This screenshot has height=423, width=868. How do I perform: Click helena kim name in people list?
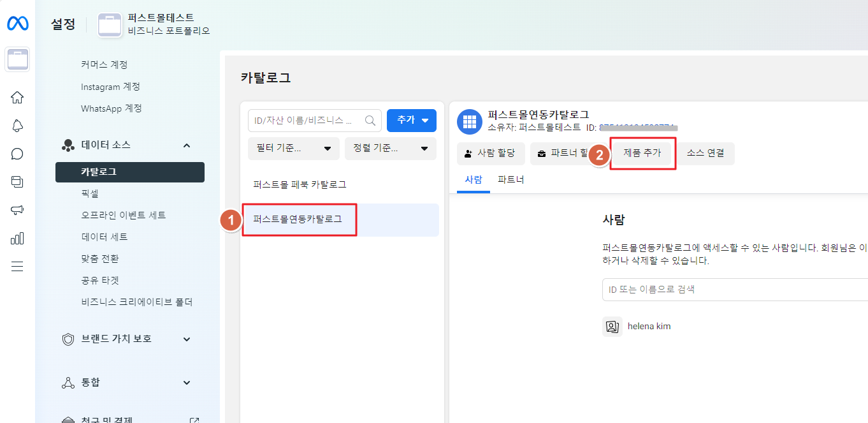649,326
